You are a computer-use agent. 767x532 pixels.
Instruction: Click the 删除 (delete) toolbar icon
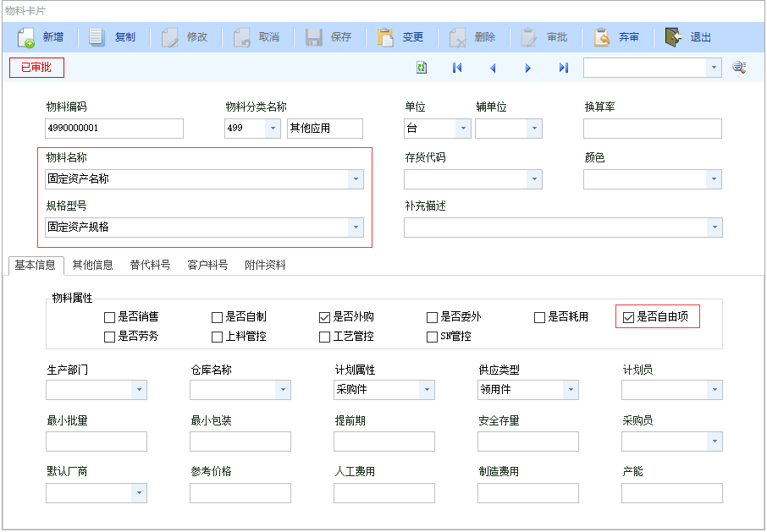(458, 37)
